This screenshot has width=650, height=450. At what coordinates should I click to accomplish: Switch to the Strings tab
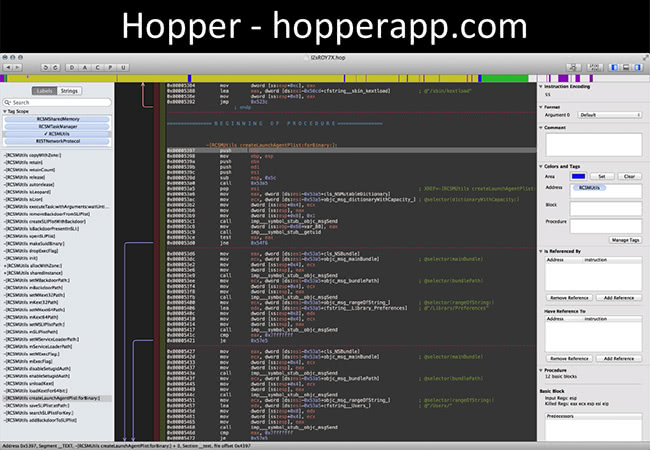point(69,91)
